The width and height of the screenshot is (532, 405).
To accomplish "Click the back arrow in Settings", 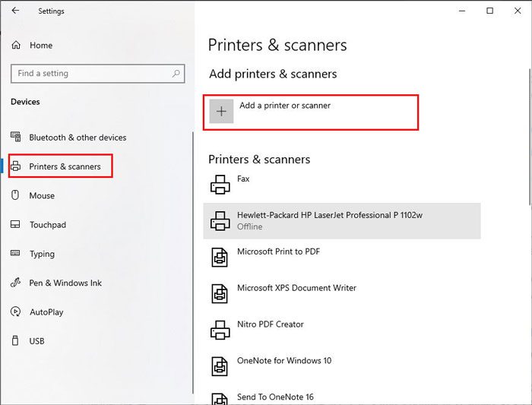I will (x=15, y=11).
